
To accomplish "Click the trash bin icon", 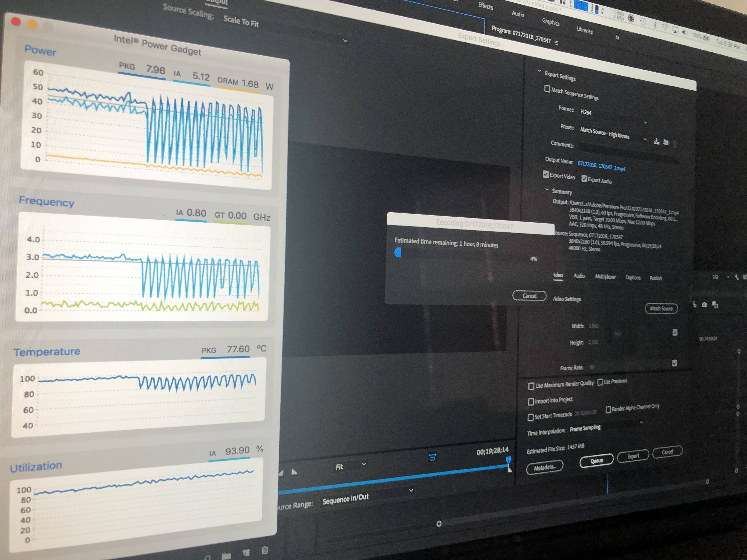I will point(265,550).
